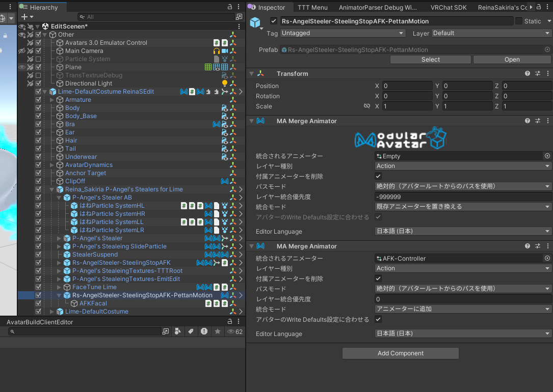
Task: Toggle visibility eye for Main Camera
Action: point(22,51)
